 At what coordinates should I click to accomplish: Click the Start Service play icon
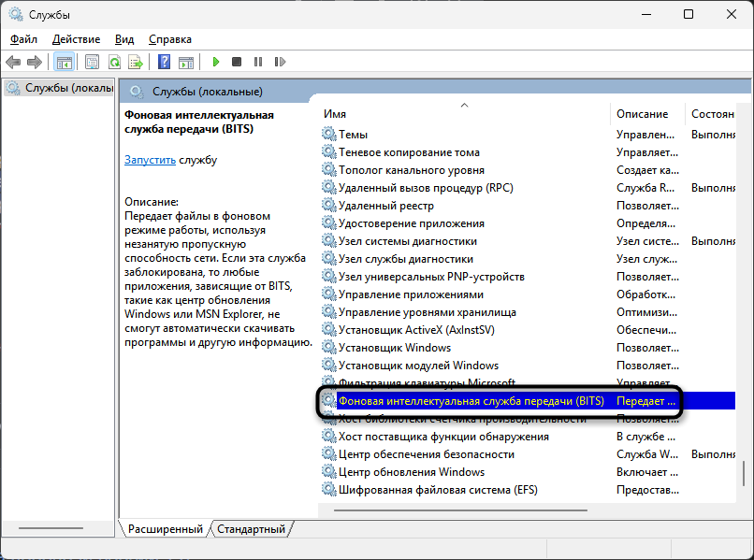215,63
